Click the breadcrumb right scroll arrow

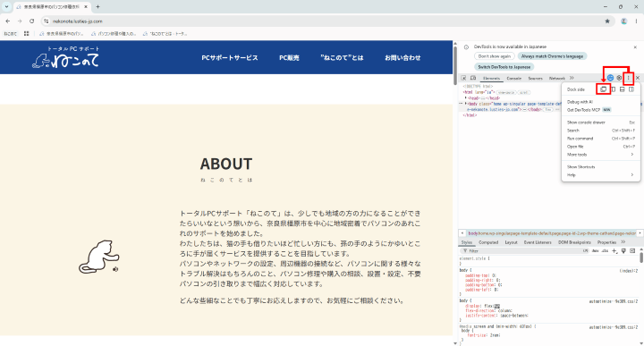[x=640, y=233]
